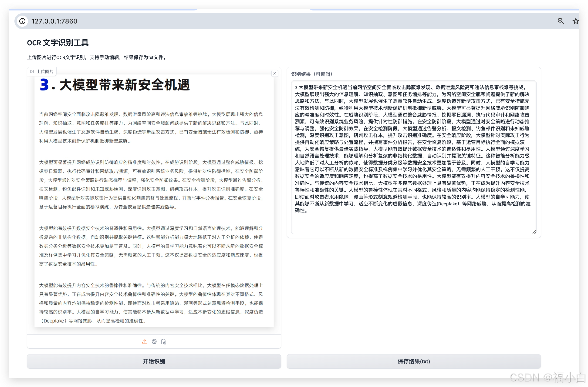
Task: Click the 识别结果（可编辑）label
Action: 311,74
